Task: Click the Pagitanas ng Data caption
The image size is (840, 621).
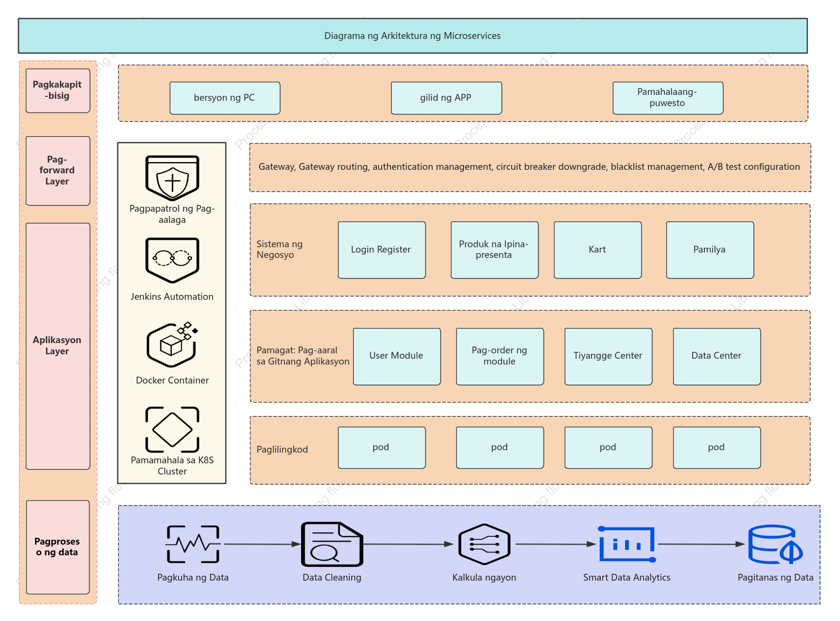Action: [775, 578]
